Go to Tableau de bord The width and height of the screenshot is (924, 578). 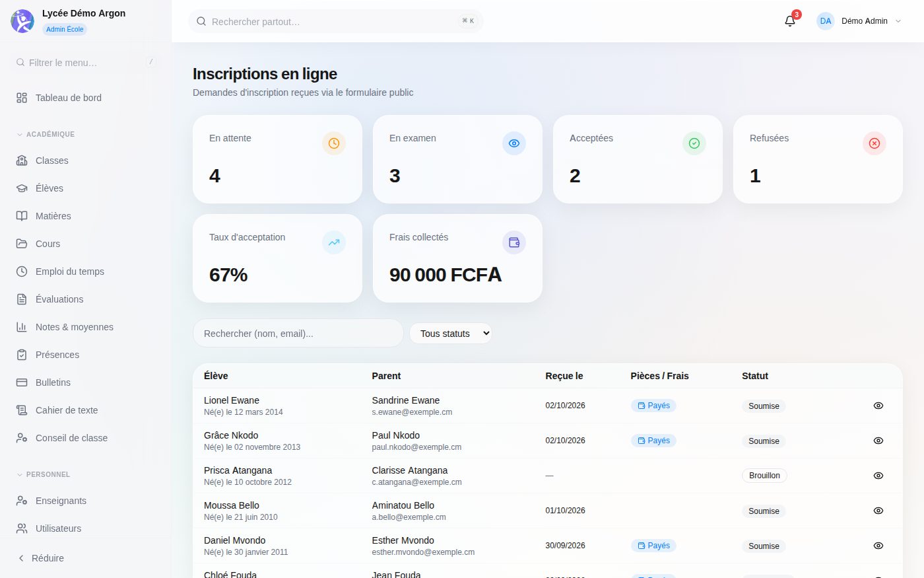coord(86,98)
